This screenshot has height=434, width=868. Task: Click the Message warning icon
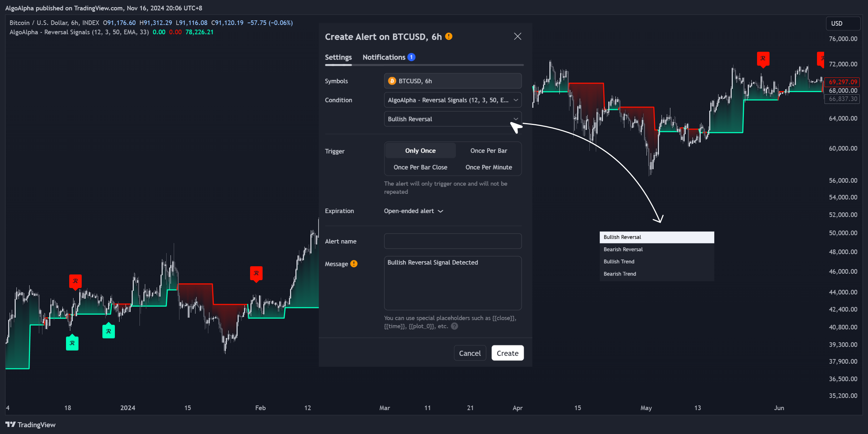point(354,264)
